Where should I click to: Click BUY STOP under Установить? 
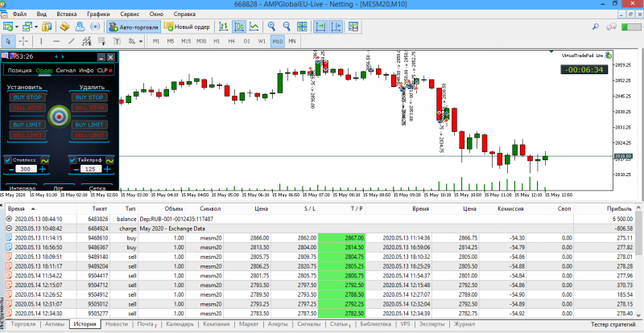pyautogui.click(x=27, y=97)
